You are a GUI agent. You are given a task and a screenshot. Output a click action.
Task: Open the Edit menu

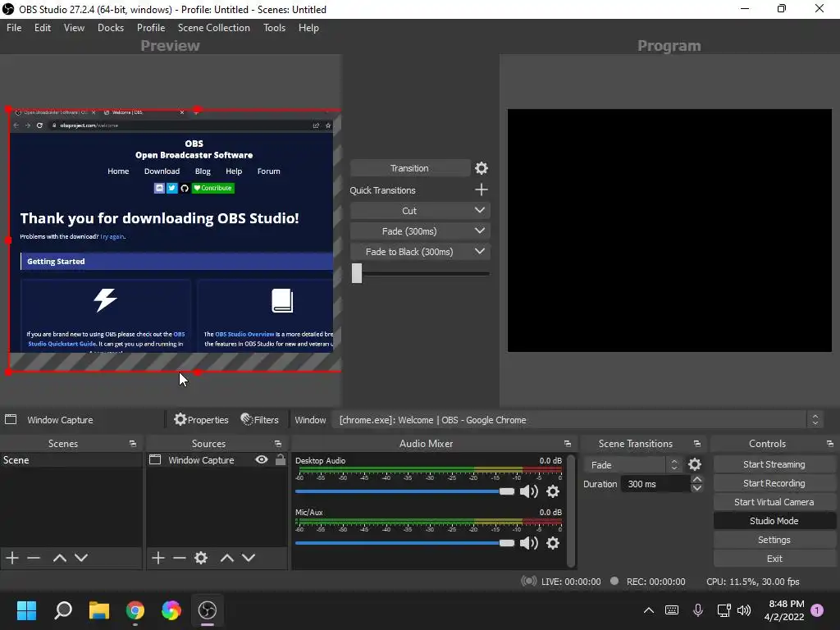click(43, 28)
